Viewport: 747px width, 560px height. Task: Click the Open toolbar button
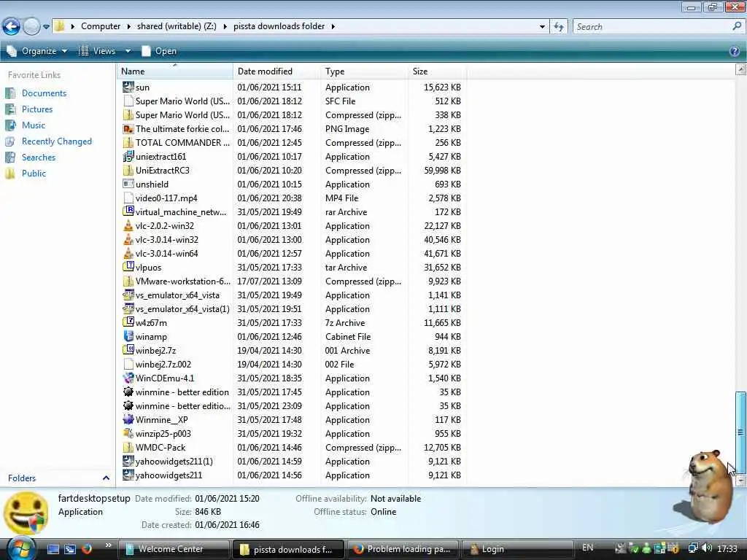tap(159, 51)
